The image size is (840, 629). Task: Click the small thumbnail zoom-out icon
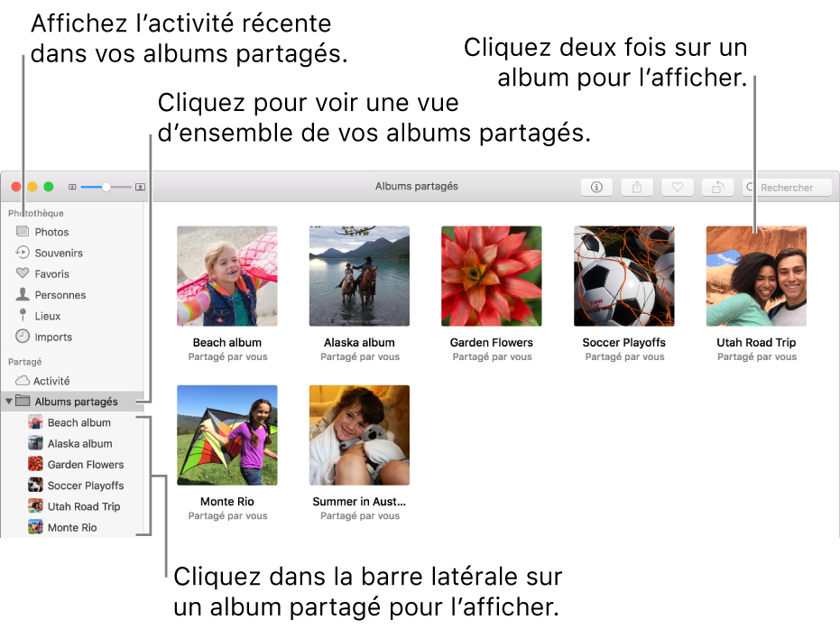coord(72,187)
